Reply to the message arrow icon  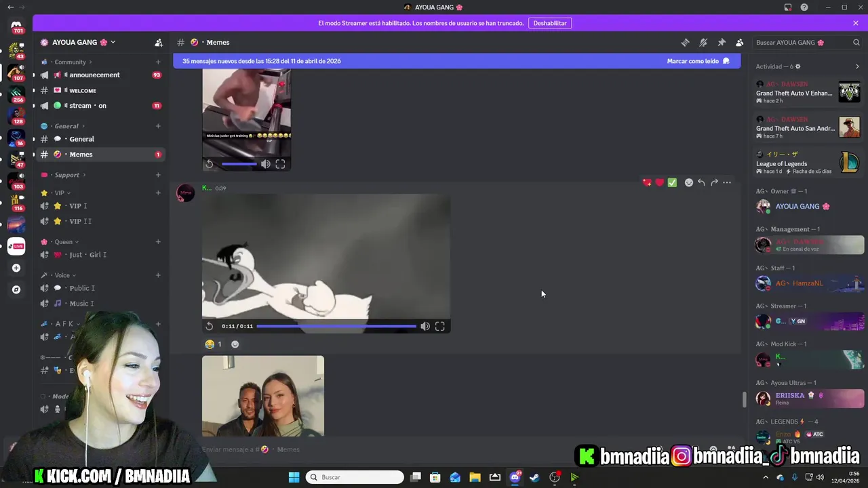pyautogui.click(x=701, y=182)
